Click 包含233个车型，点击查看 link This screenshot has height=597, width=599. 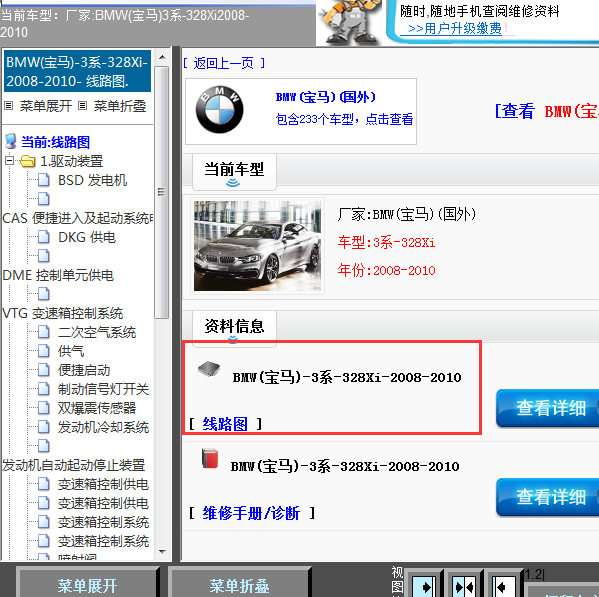point(344,119)
